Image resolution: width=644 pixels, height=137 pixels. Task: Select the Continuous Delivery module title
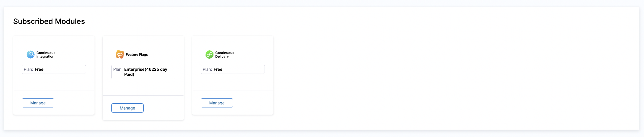[225, 54]
